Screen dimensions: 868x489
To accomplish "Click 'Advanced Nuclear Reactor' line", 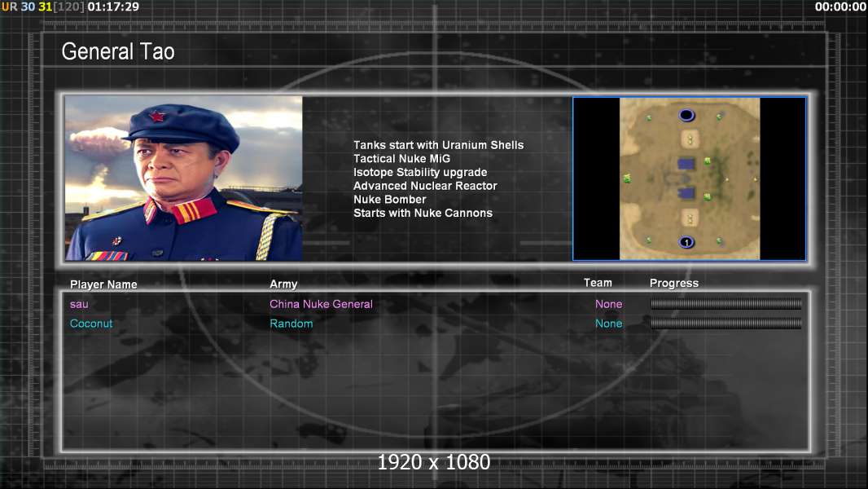I will tap(425, 186).
